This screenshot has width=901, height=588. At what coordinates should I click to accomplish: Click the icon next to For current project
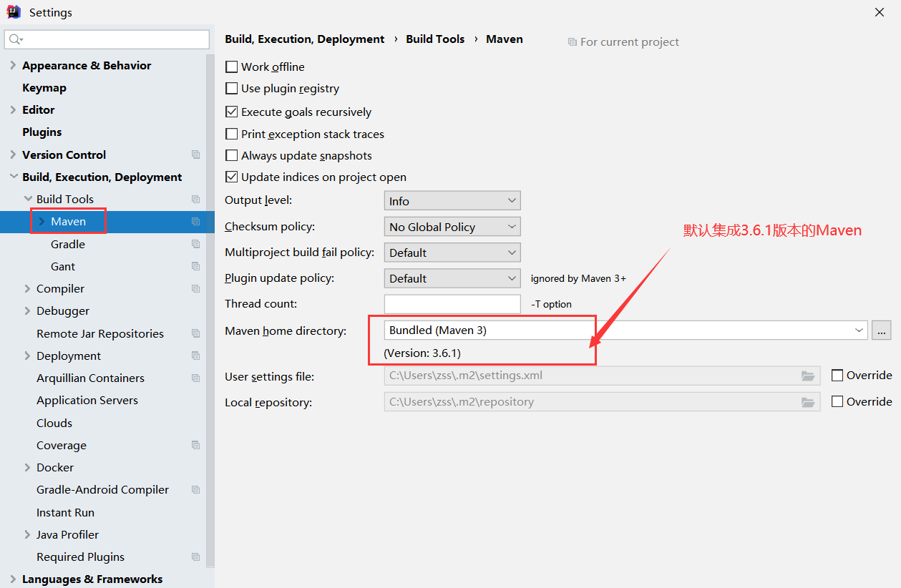pos(572,42)
